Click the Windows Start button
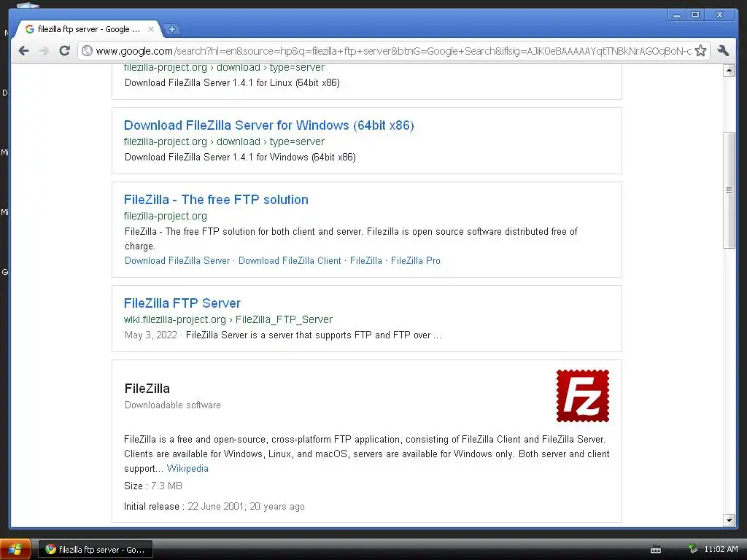The height and width of the screenshot is (560, 747). point(15,550)
